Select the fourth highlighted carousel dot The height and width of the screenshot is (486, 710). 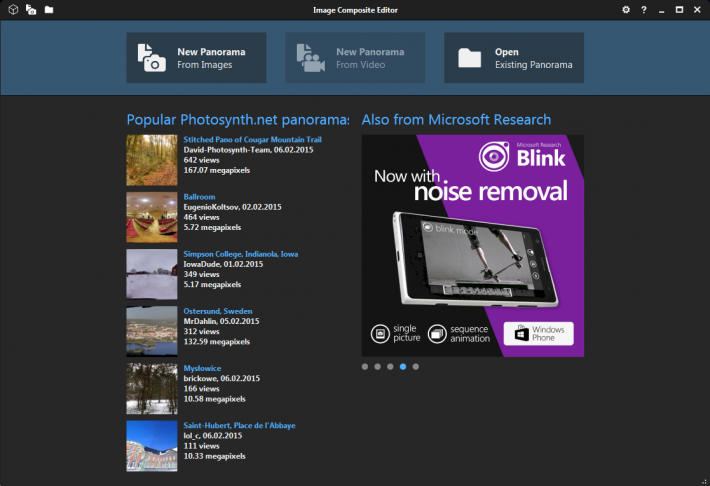[403, 367]
